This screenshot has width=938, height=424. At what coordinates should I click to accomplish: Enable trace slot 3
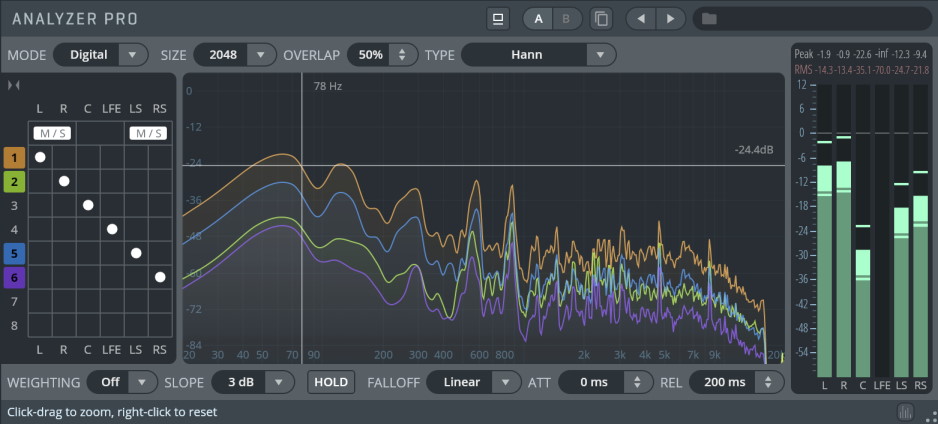pos(14,206)
